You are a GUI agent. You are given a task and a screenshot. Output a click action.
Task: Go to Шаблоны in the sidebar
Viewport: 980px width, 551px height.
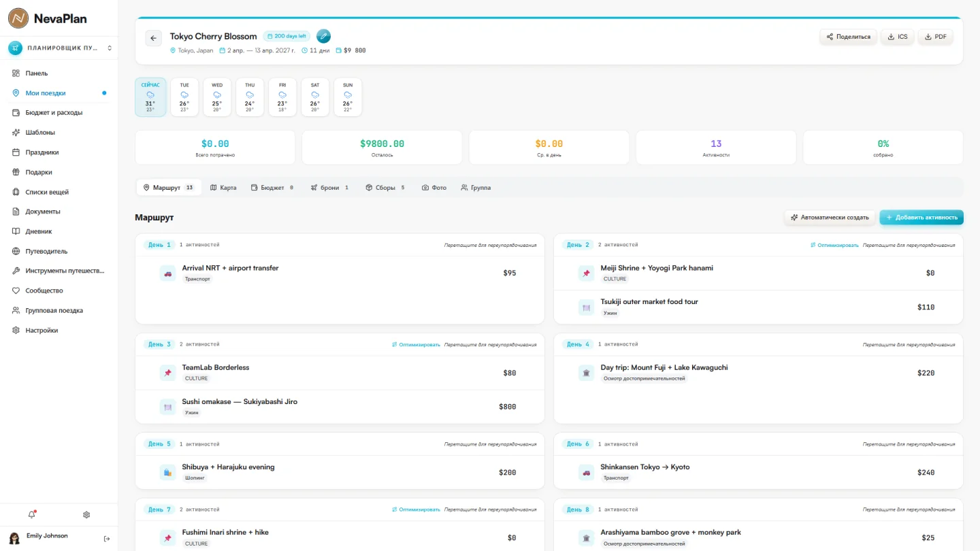pyautogui.click(x=59, y=133)
